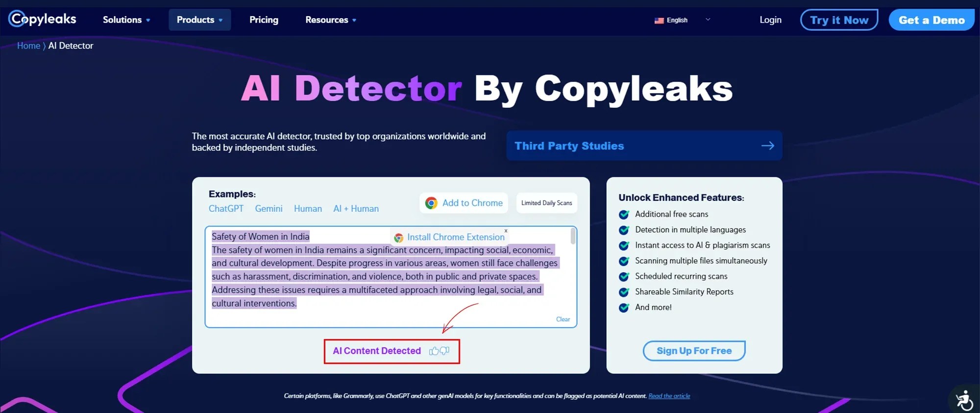
Task: Click the Limited Daily Scans badge
Action: coord(546,203)
